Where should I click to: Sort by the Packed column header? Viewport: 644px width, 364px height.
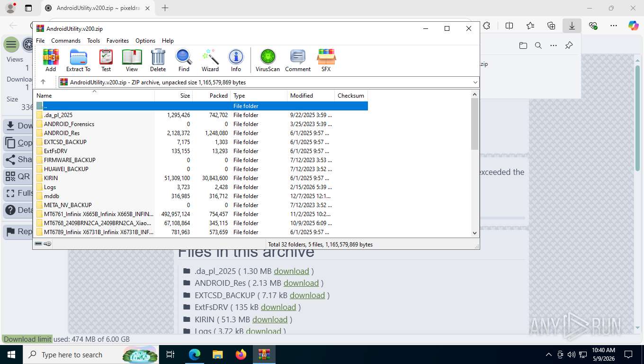[211, 95]
